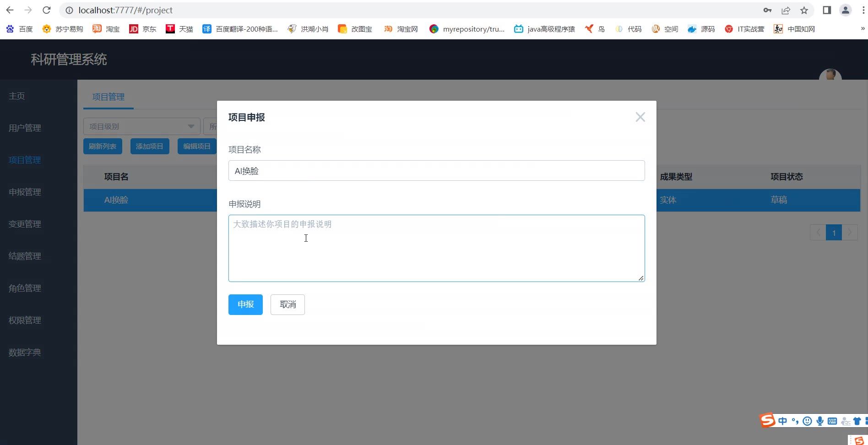The width and height of the screenshot is (868, 445).
Task: Click the browser forward arrow
Action: [x=28, y=10]
